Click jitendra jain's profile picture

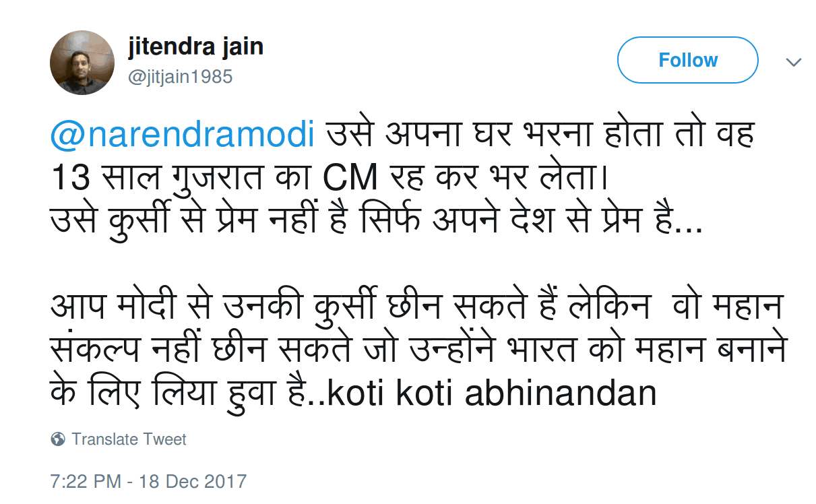pyautogui.click(x=82, y=63)
